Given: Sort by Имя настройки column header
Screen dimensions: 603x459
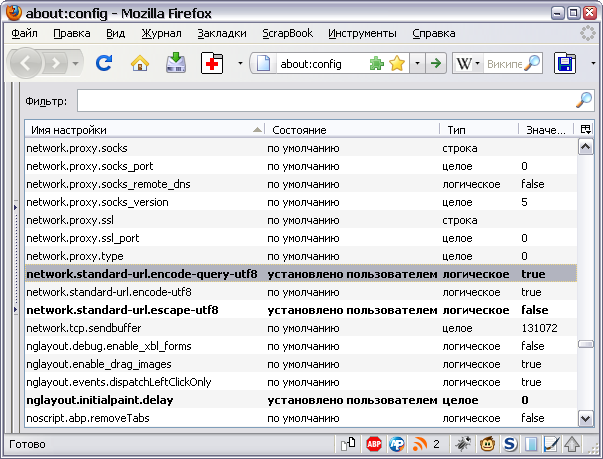Looking at the screenshot, I should [x=145, y=130].
